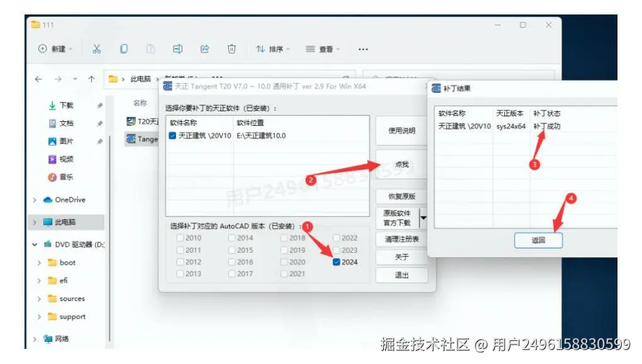Expand the OneDrive tree node
The width and height of the screenshot is (642, 364).
click(x=35, y=200)
